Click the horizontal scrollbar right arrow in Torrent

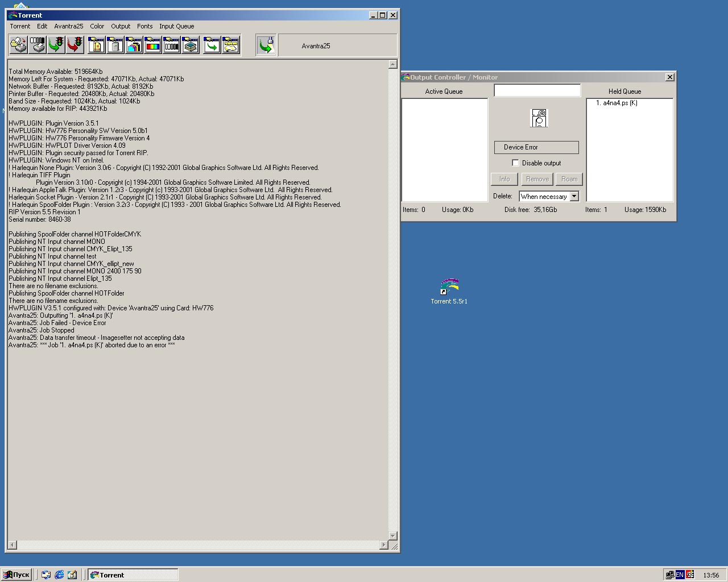coord(384,546)
